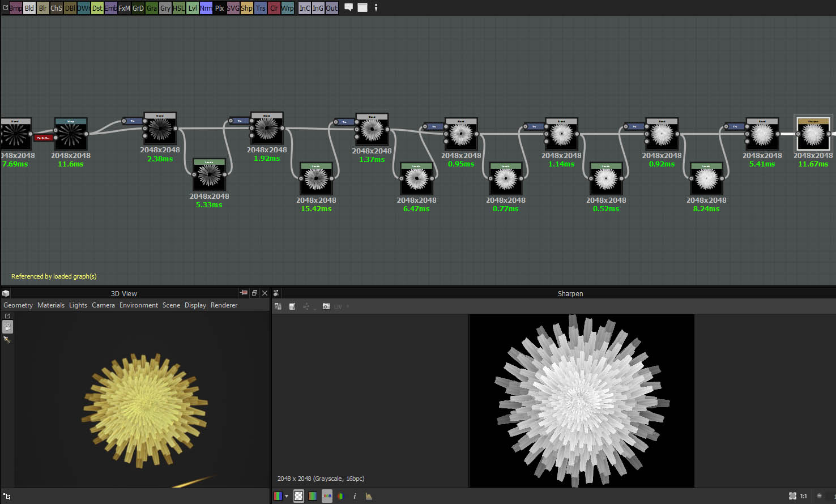Screen dimensions: 836x504
Task: Add a Distance node with Dst
Action: click(x=97, y=8)
